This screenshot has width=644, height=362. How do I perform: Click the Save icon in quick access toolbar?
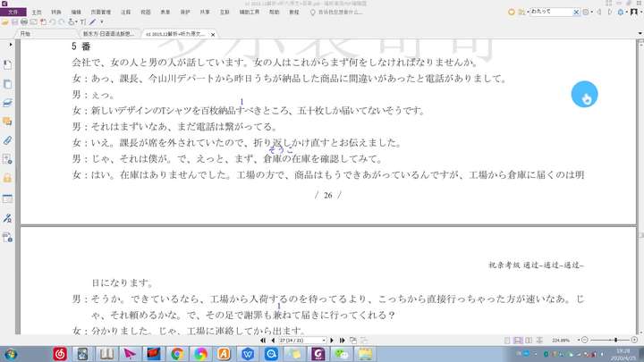pyautogui.click(x=15, y=21)
